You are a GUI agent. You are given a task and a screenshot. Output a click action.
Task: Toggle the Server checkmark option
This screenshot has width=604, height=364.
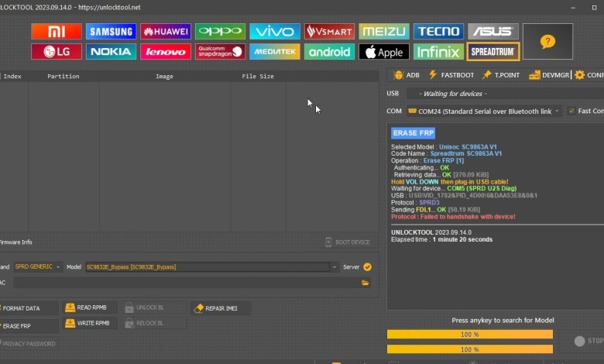(367, 266)
